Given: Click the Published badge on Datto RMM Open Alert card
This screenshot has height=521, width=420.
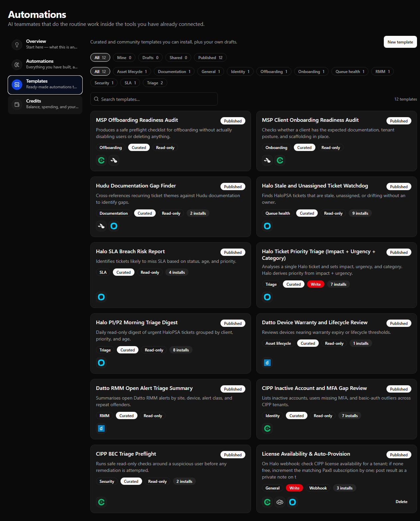Looking at the screenshot, I should (x=233, y=389).
